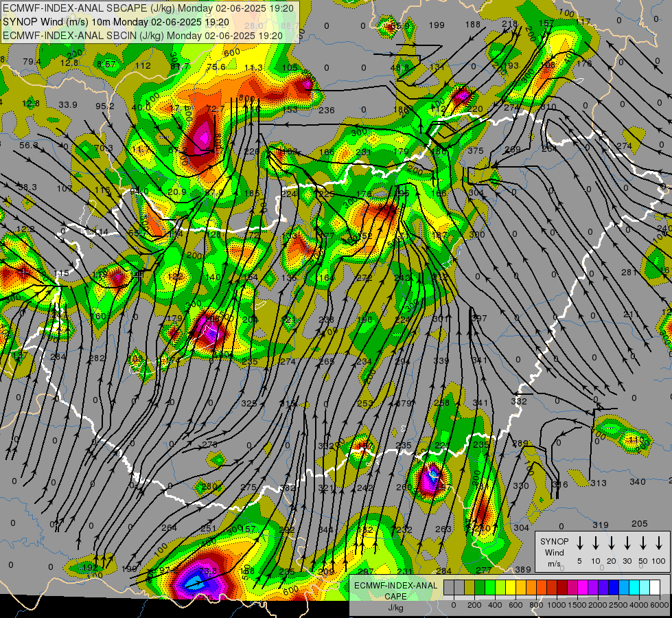Viewport: 672px width, 618px height.
Task: Click the 389 value on the map
Action: [x=523, y=569]
